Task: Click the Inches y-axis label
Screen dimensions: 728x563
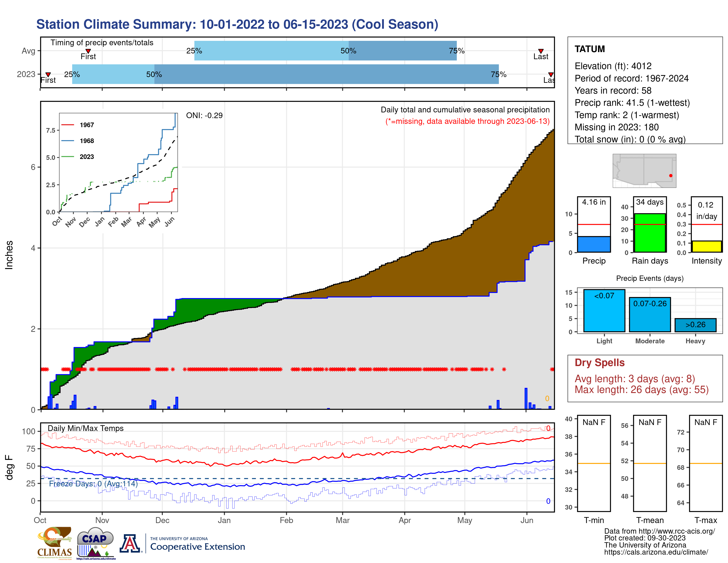Action: coord(9,255)
